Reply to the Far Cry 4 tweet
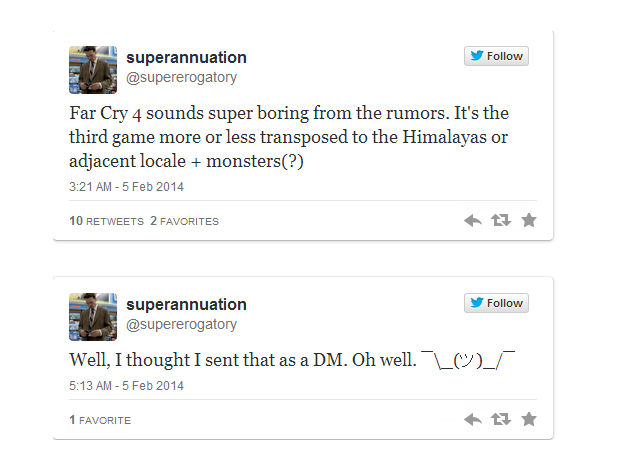634x476 pixels. (473, 220)
